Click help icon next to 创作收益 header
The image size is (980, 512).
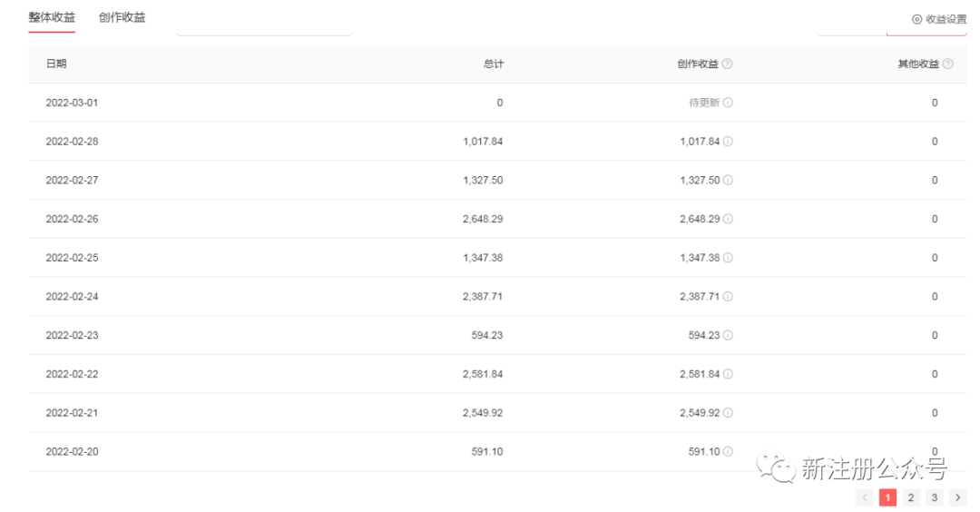728,64
